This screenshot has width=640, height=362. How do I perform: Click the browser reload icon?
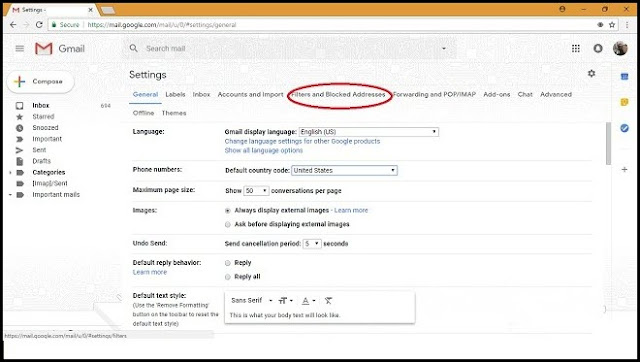(39, 24)
